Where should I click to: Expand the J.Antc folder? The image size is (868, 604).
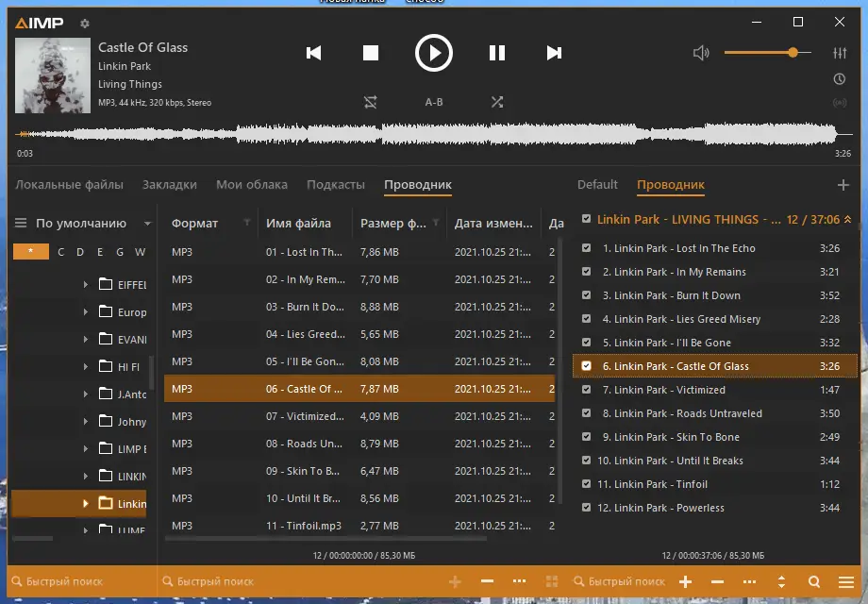tap(85, 394)
